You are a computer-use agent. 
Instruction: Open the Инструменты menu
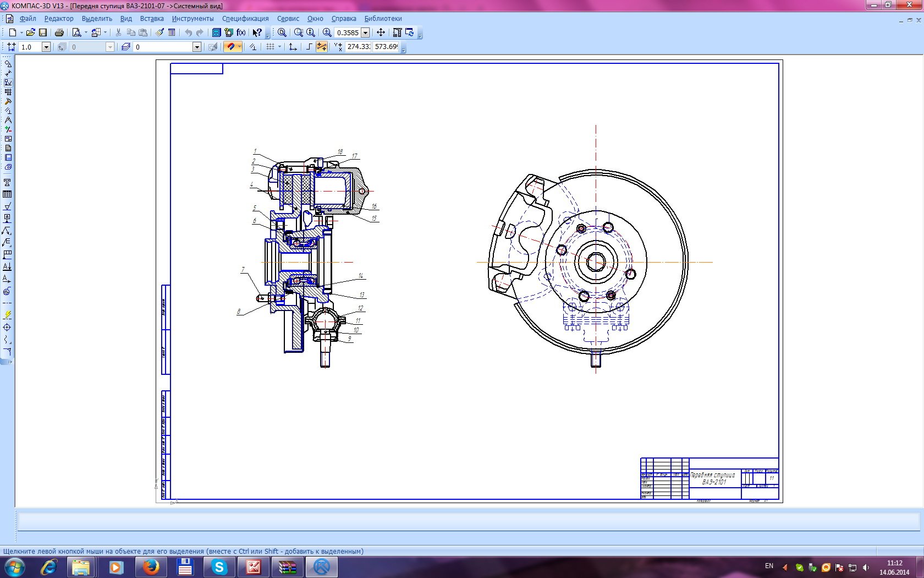(x=193, y=18)
